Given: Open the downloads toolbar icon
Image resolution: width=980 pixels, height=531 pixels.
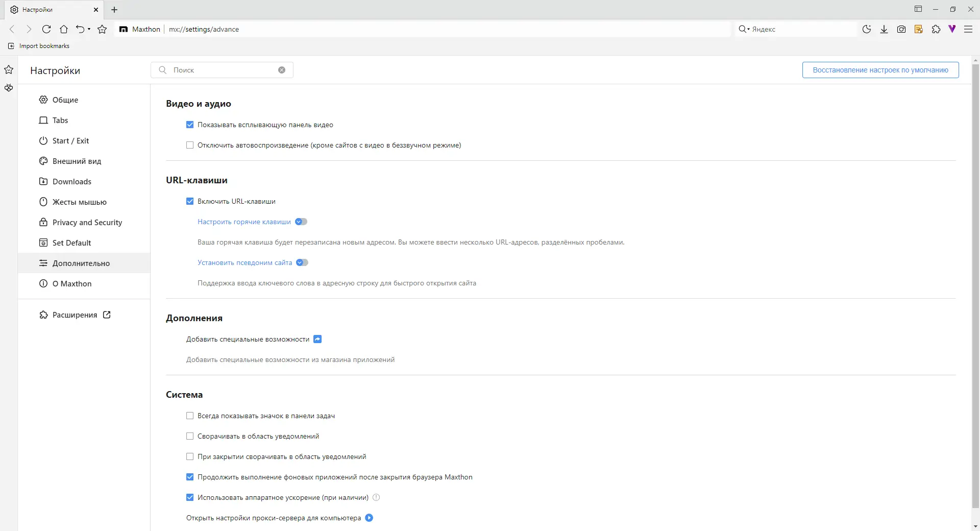Looking at the screenshot, I should coord(884,29).
